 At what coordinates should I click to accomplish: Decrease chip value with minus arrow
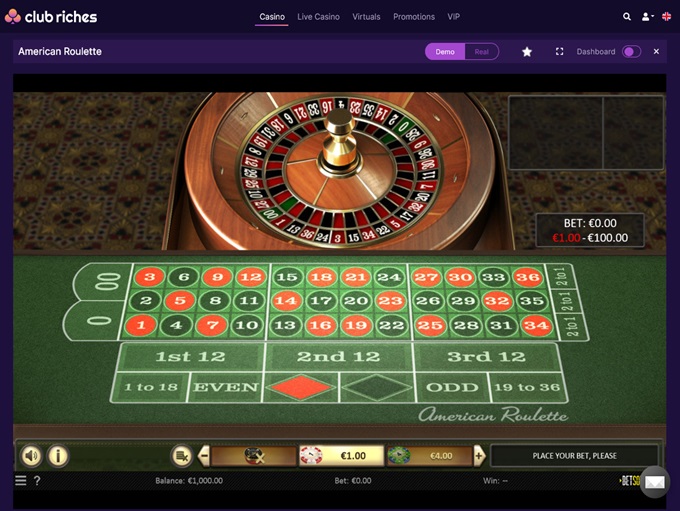click(x=204, y=456)
